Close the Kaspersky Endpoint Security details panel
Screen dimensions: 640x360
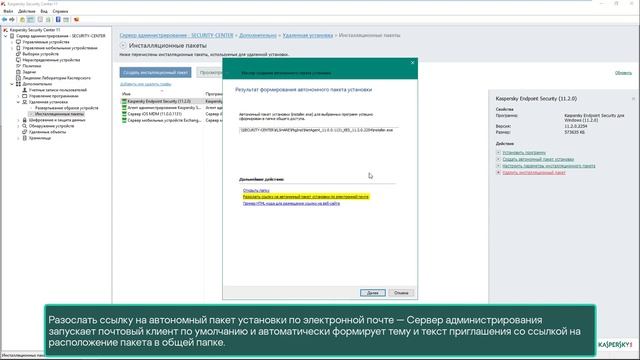633,99
